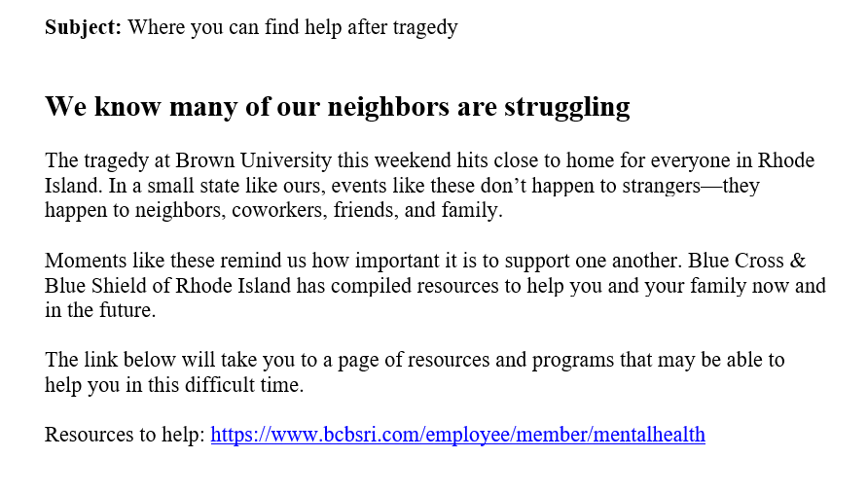Screen dimensions: 868x493
Task: Click the 'Resources to help:' label
Action: click(x=125, y=435)
